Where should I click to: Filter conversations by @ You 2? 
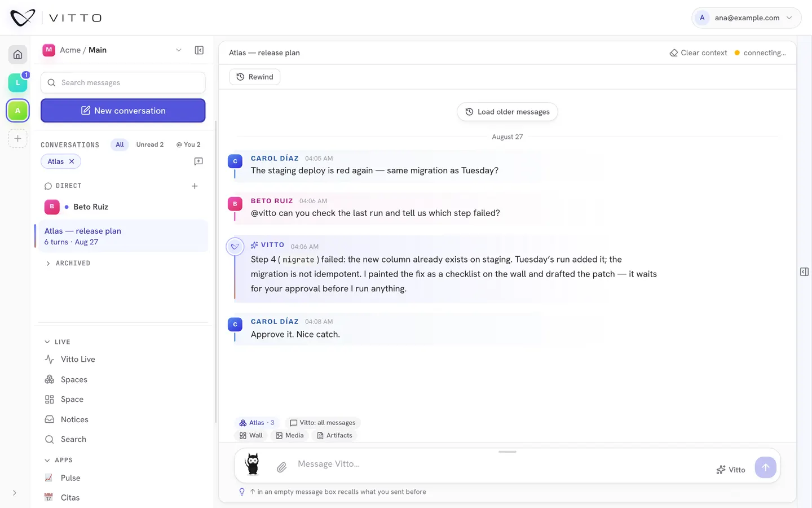188,144
